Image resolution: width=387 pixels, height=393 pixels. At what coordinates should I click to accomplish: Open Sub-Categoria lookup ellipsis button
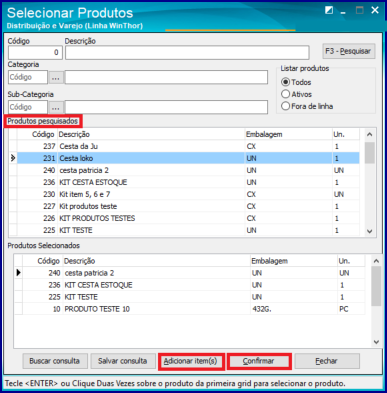[x=56, y=107]
